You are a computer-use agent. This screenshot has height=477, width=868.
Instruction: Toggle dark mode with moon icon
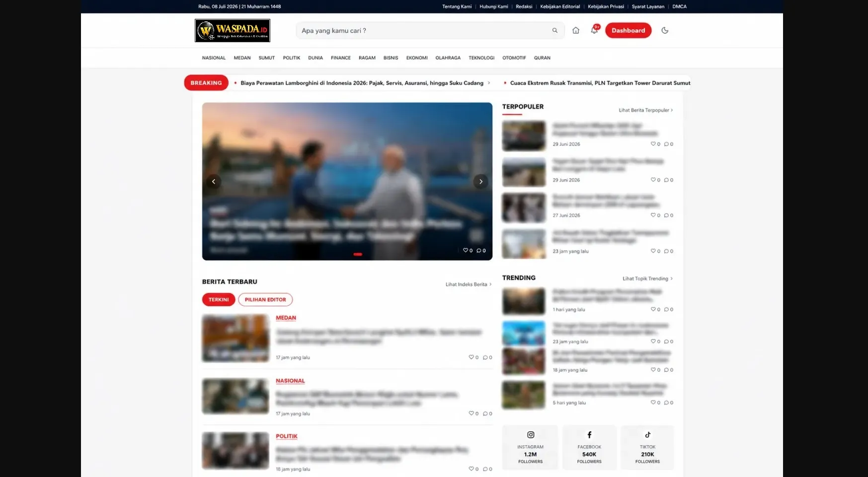[x=665, y=30]
